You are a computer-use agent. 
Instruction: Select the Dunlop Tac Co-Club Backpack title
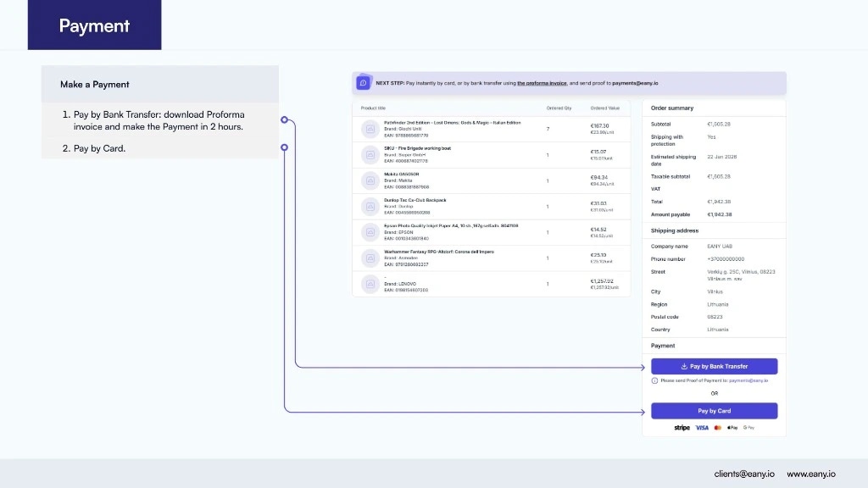point(415,200)
